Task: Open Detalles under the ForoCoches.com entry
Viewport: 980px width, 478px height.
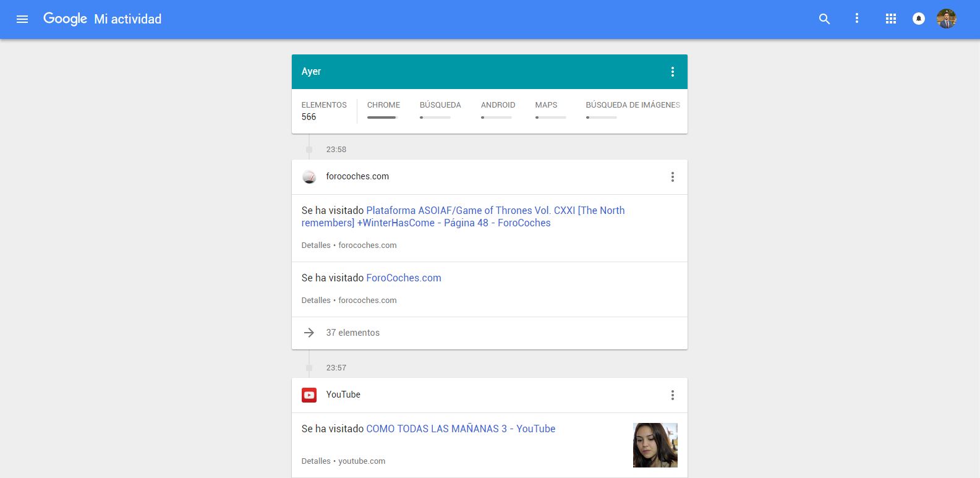Action: 316,301
